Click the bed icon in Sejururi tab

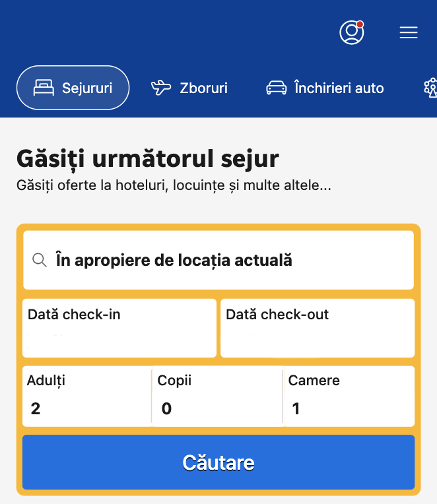pos(44,88)
